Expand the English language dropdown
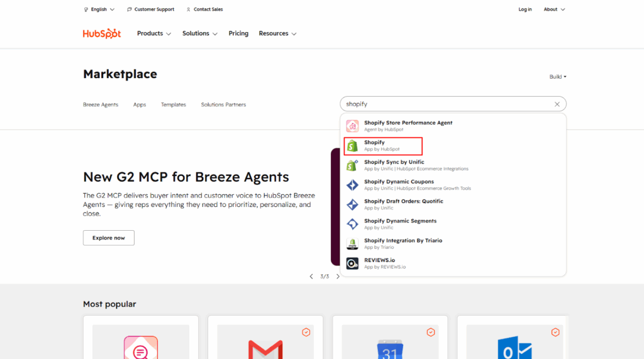644x359 pixels. tap(99, 9)
